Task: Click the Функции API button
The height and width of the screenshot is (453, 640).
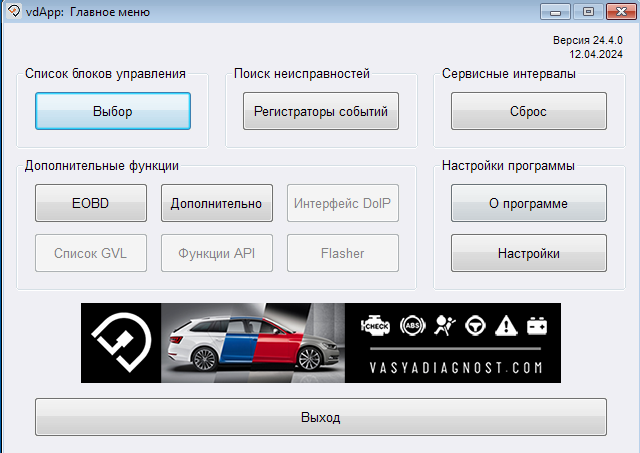Action: 217,253
